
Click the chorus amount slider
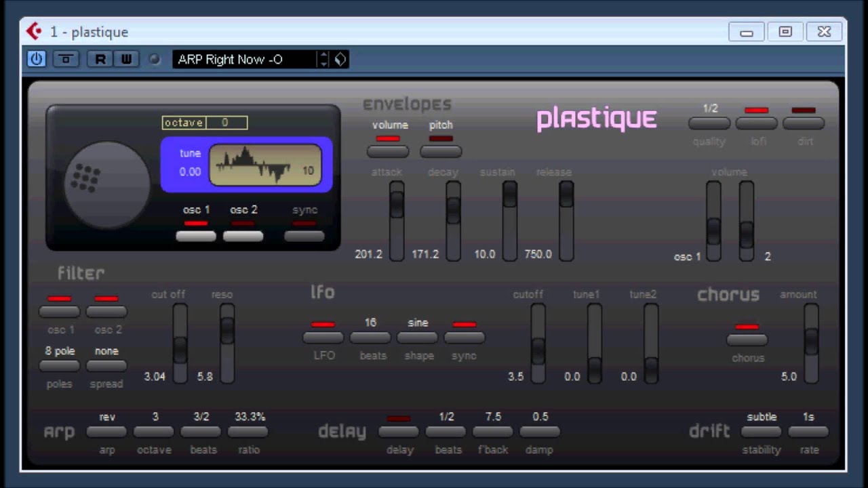point(811,343)
